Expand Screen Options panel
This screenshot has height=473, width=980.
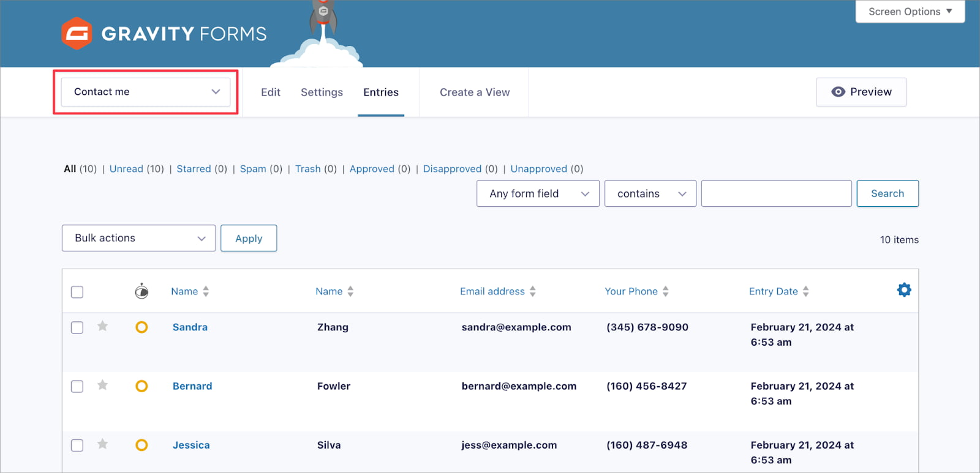(x=910, y=12)
